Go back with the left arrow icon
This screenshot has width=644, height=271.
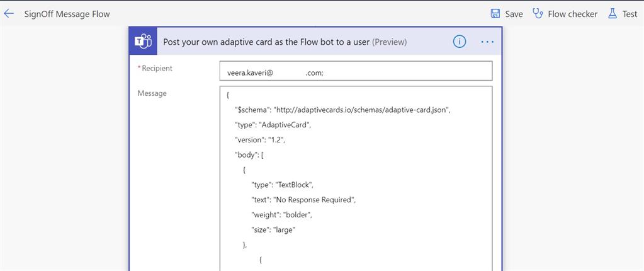click(9, 14)
